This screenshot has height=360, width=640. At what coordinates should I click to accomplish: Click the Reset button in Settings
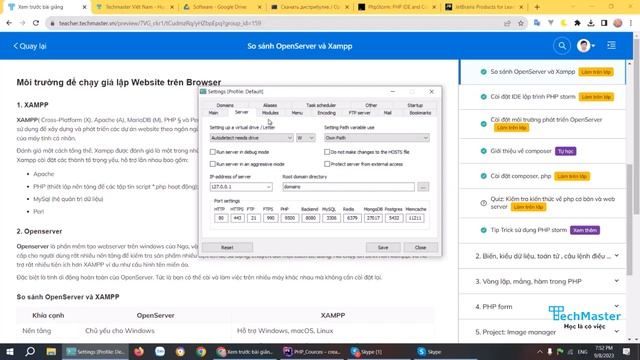[227, 247]
